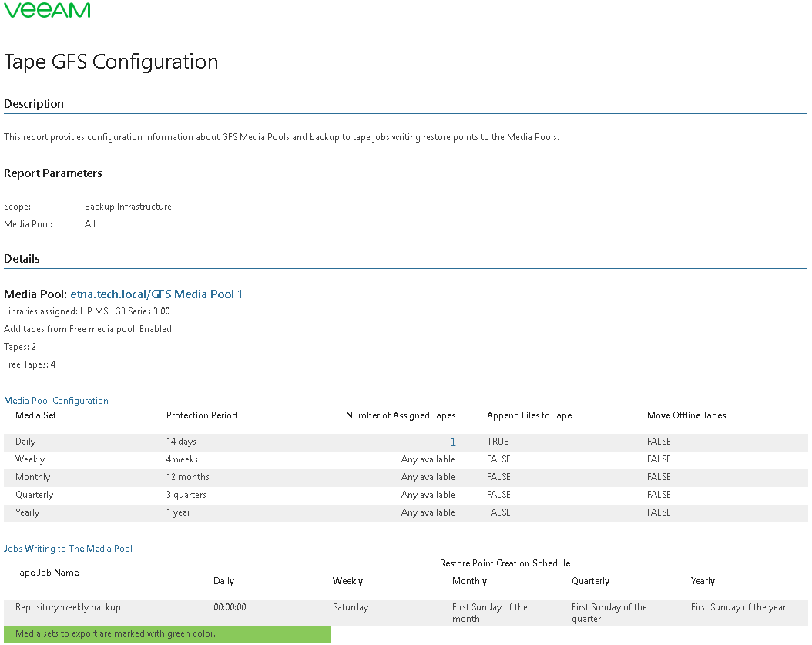Select the Backup Infrastructure scope value
The height and width of the screenshot is (645, 812).
point(128,207)
